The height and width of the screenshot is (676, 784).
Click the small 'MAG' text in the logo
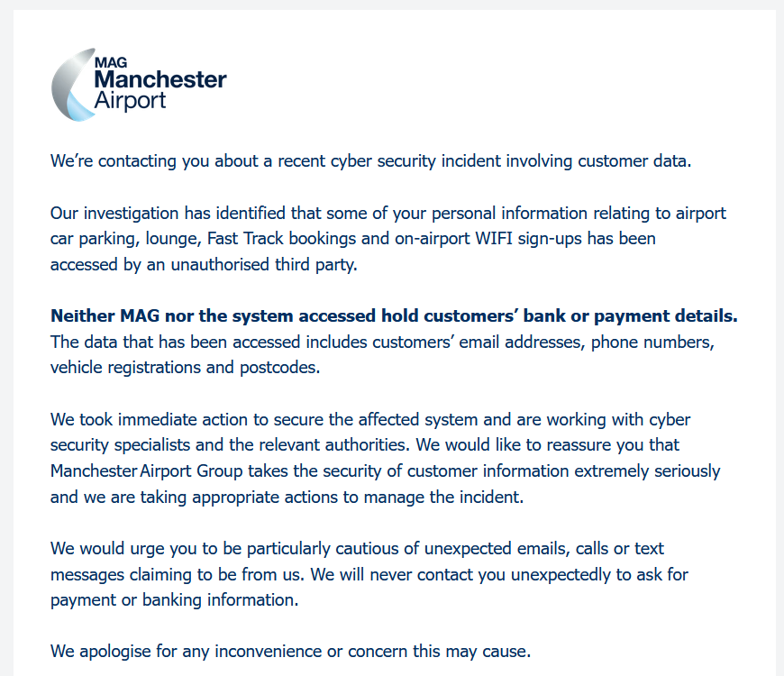coord(111,62)
